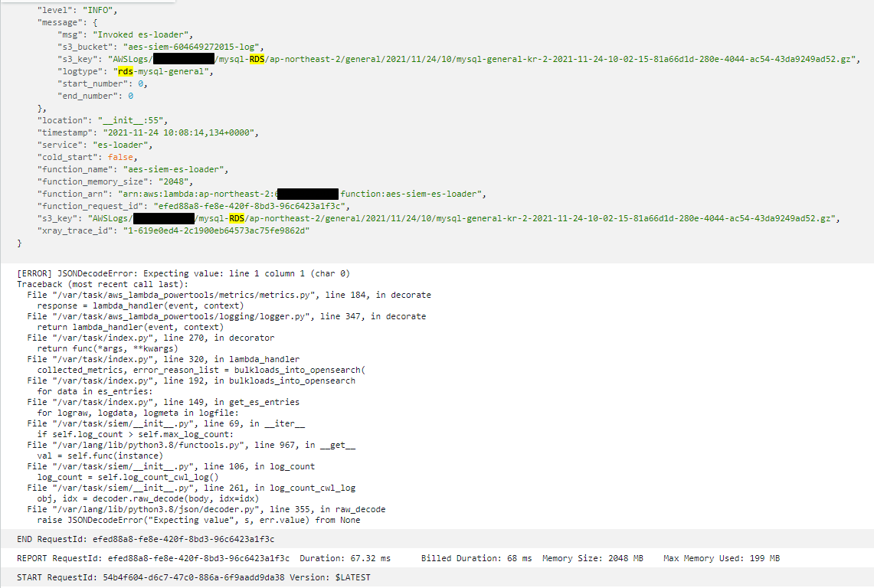Click the xray_trace_id value
874x588 pixels.
click(x=216, y=230)
